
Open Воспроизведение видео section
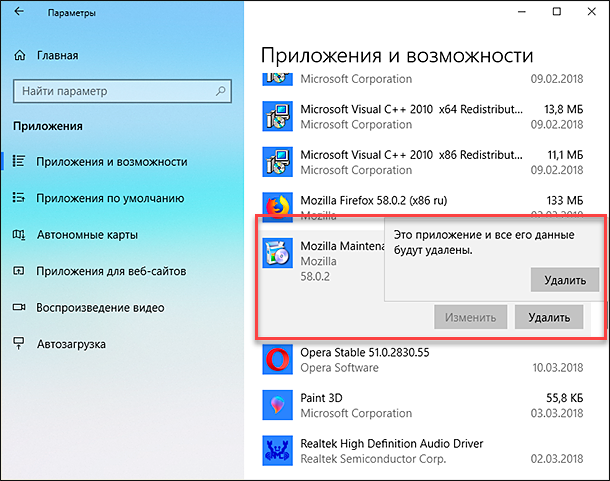[100, 307]
